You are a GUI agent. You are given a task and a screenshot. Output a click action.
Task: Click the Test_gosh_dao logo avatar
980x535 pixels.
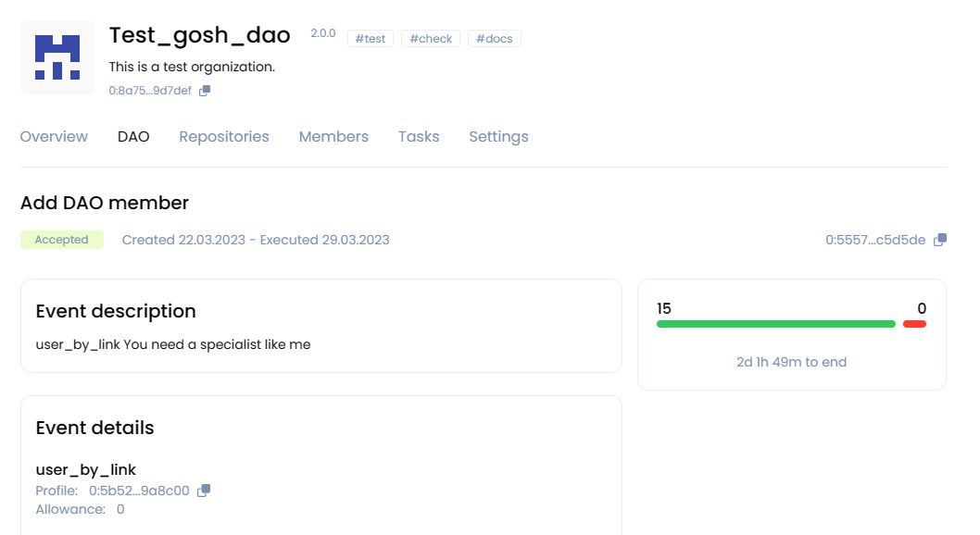[57, 57]
